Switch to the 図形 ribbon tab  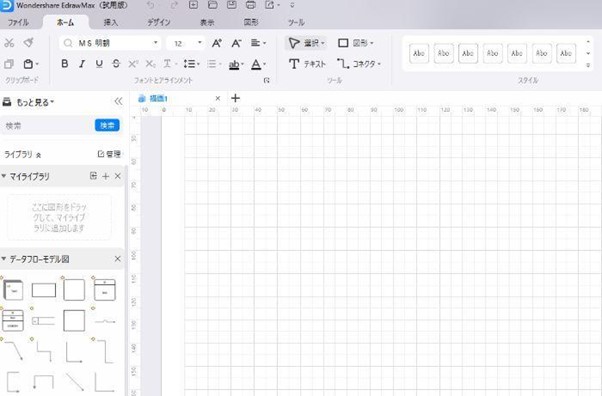click(x=251, y=22)
